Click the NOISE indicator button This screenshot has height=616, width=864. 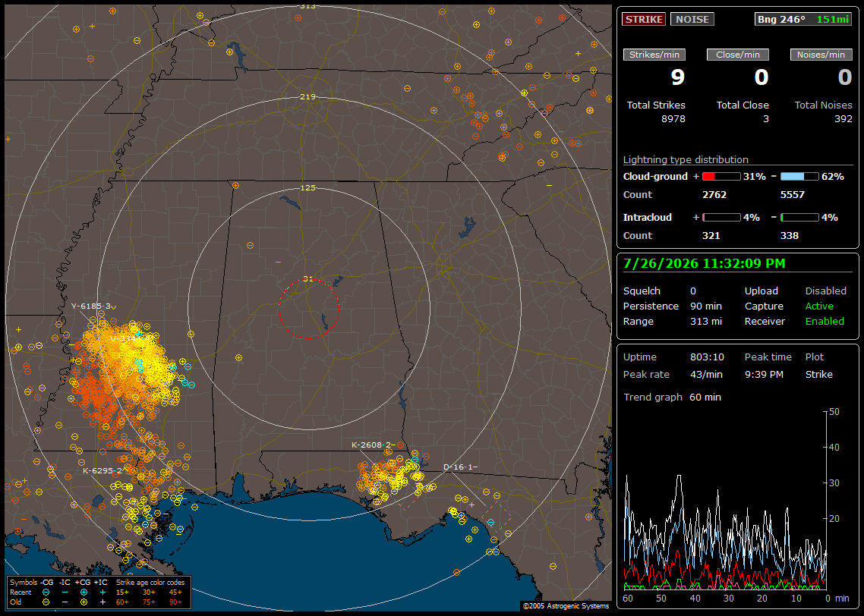coord(692,19)
